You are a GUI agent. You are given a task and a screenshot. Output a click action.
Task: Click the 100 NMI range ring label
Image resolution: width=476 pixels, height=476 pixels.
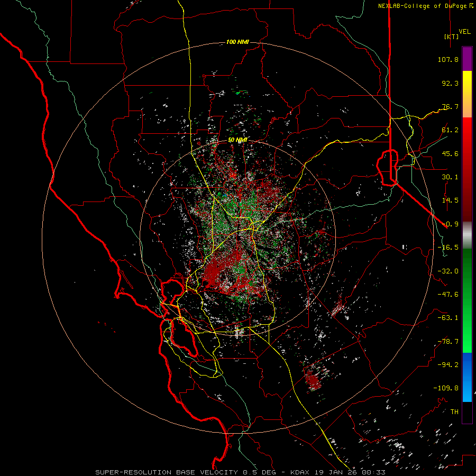click(237, 42)
